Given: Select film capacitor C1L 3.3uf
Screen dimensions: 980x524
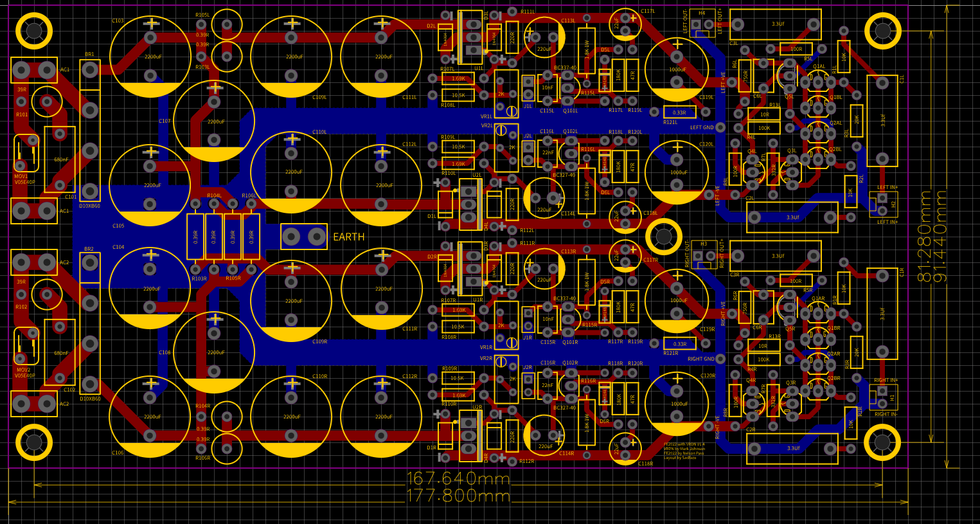Looking at the screenshot, I should [x=882, y=121].
